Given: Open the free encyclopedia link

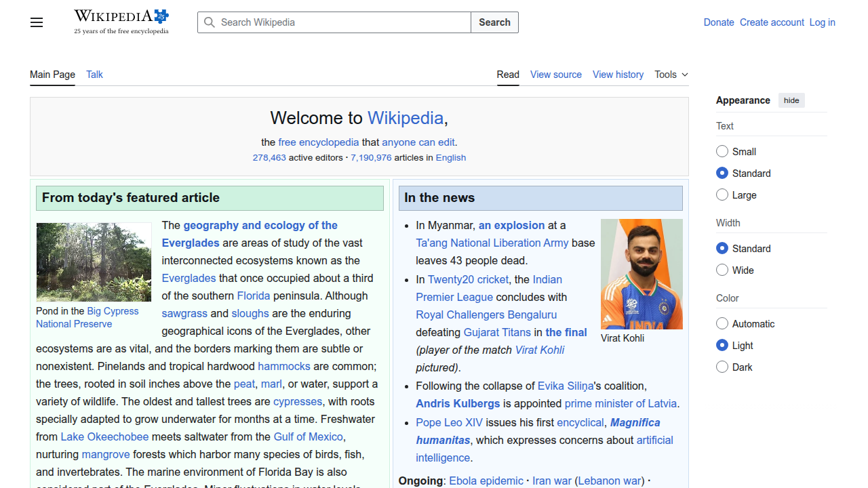Looking at the screenshot, I should tap(319, 142).
